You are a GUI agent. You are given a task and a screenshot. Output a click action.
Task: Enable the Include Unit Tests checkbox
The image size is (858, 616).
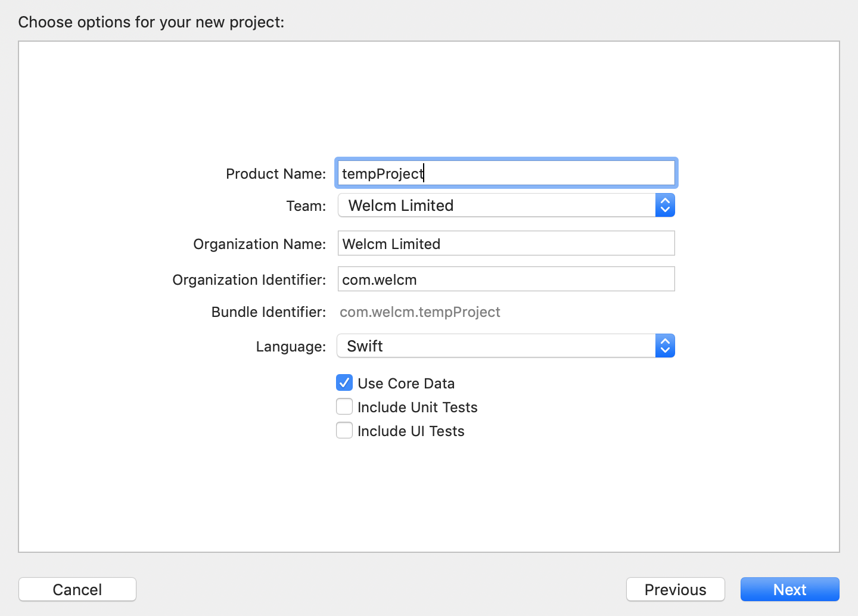click(x=344, y=407)
